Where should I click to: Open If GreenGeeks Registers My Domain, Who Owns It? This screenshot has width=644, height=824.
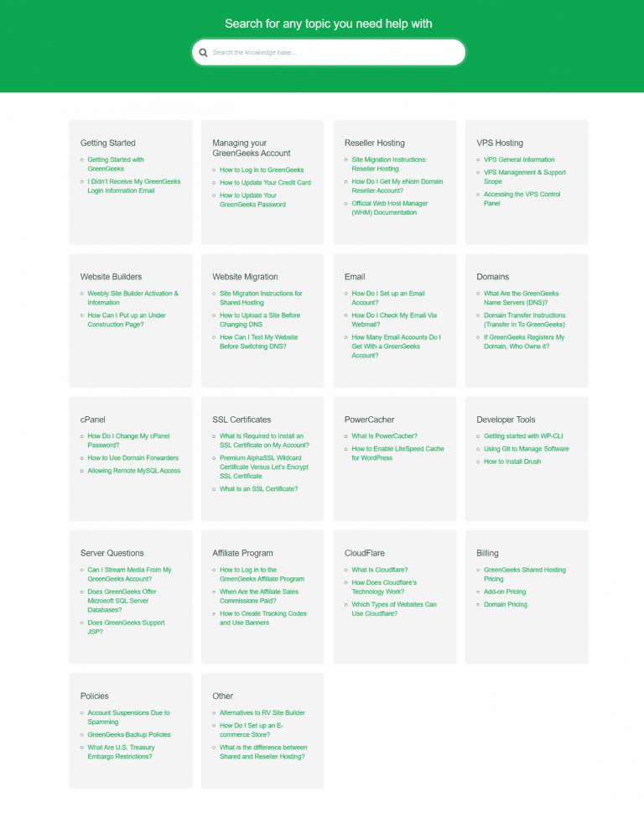(x=524, y=342)
